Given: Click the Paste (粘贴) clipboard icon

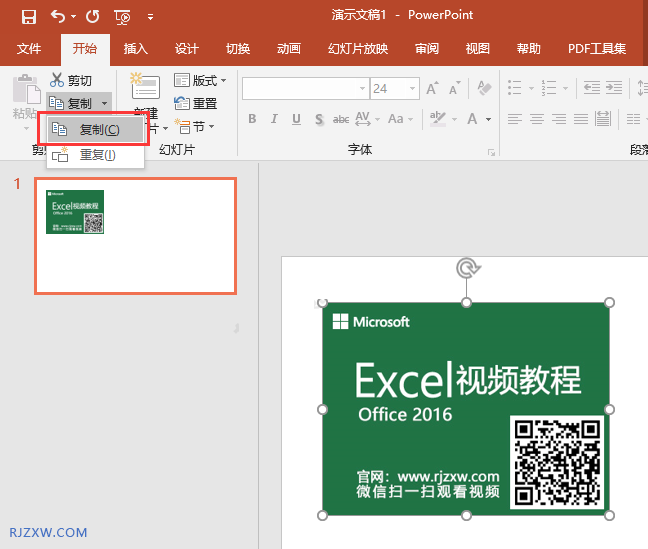Looking at the screenshot, I should click(22, 95).
